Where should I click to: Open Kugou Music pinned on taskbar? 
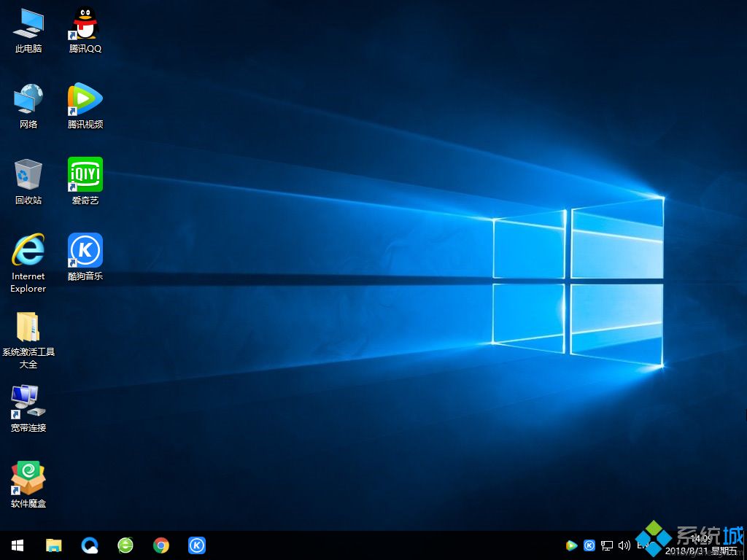196,545
